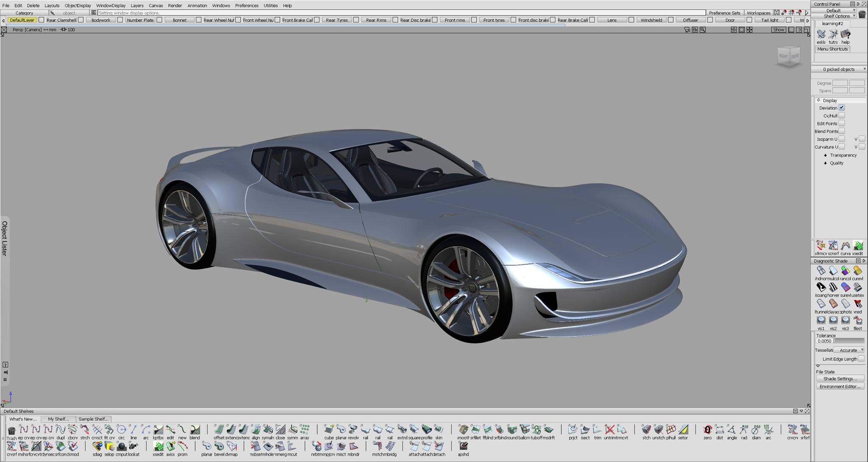Enable the Blend Points checkbox
The width and height of the screenshot is (868, 462).
tap(842, 131)
